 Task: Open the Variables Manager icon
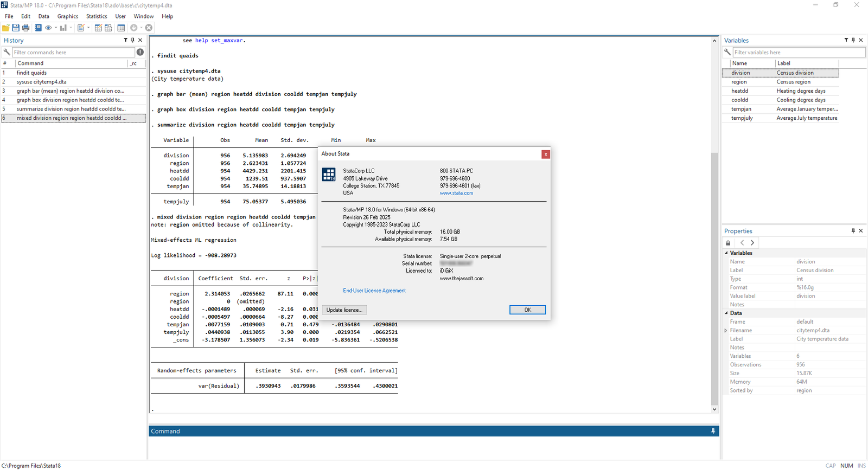(x=121, y=28)
